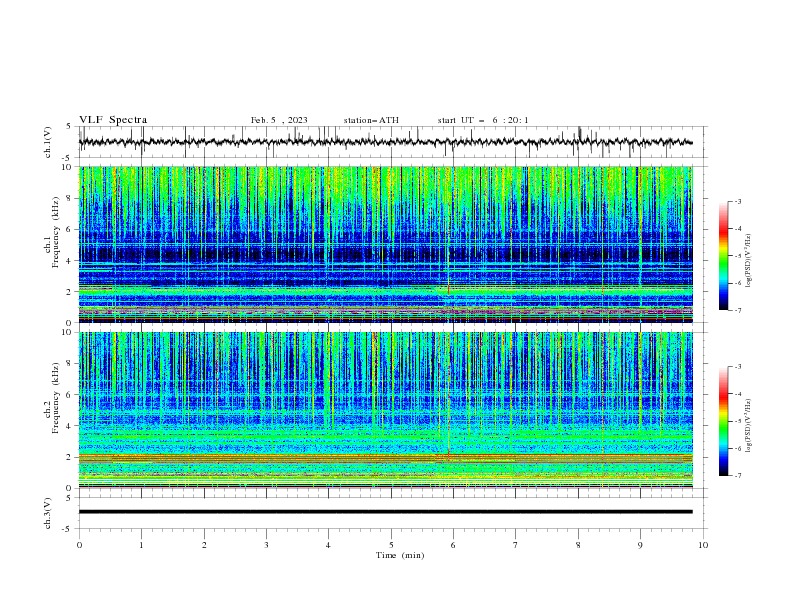This screenshot has width=792, height=612.
Task: Click the lower colorbar "log(PSD)(V²/Hz)" label
Action: 748,426
